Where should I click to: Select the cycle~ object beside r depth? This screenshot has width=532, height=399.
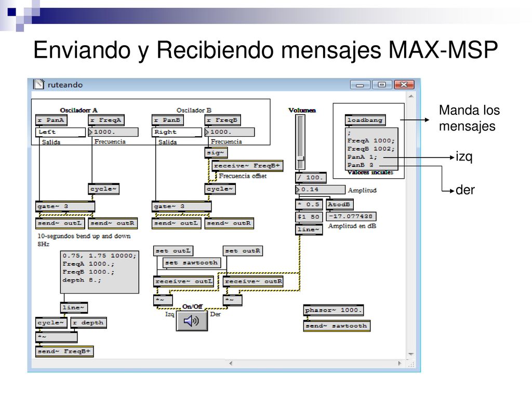[51, 323]
